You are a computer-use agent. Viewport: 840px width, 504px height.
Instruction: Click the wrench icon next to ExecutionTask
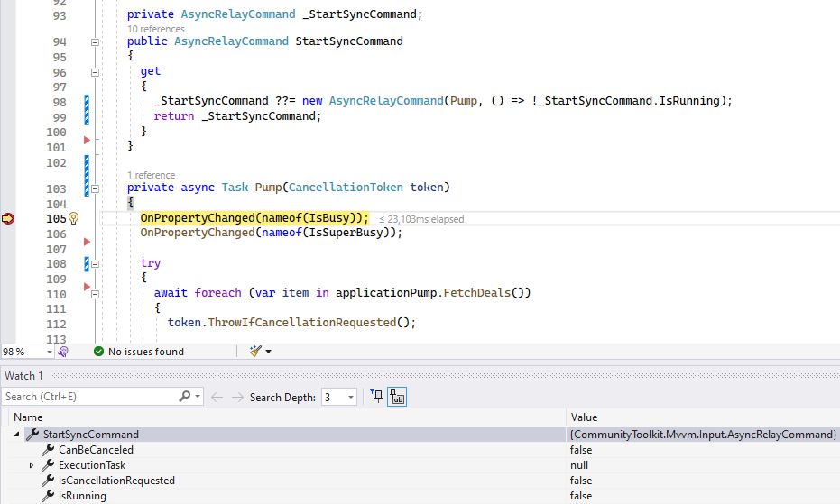pos(48,465)
